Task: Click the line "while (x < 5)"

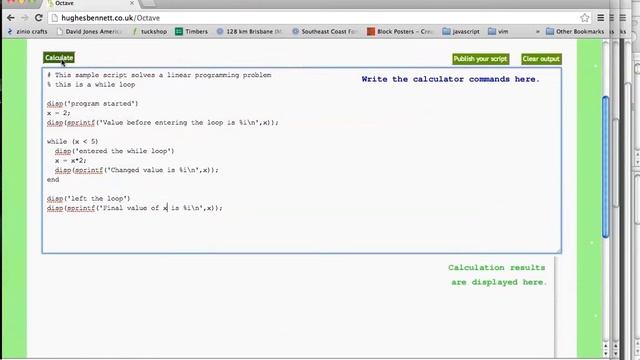Action: point(73,141)
